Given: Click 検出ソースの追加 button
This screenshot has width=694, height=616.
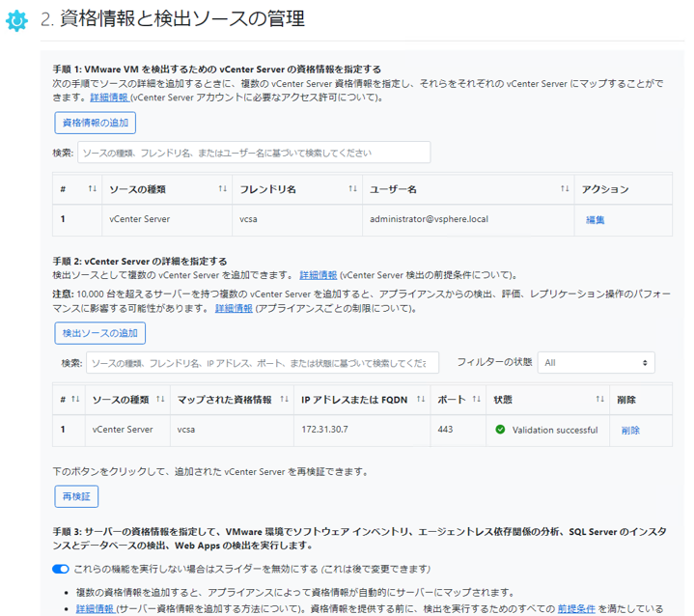Looking at the screenshot, I should click(x=99, y=333).
